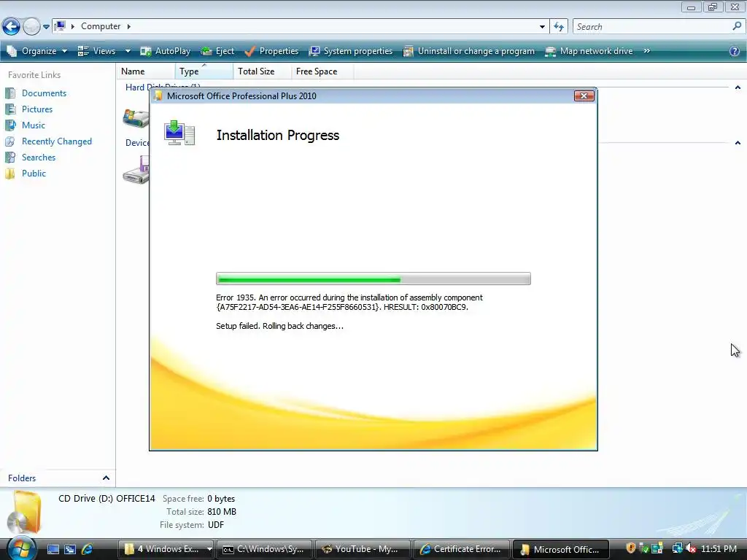
Task: Collapse the Hard Disk Drives group
Action: (738, 87)
